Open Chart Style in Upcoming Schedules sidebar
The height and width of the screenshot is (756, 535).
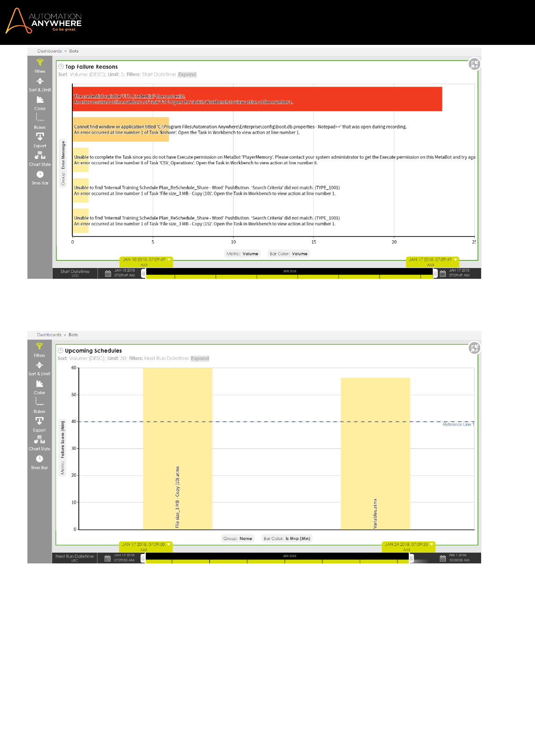[x=40, y=443]
